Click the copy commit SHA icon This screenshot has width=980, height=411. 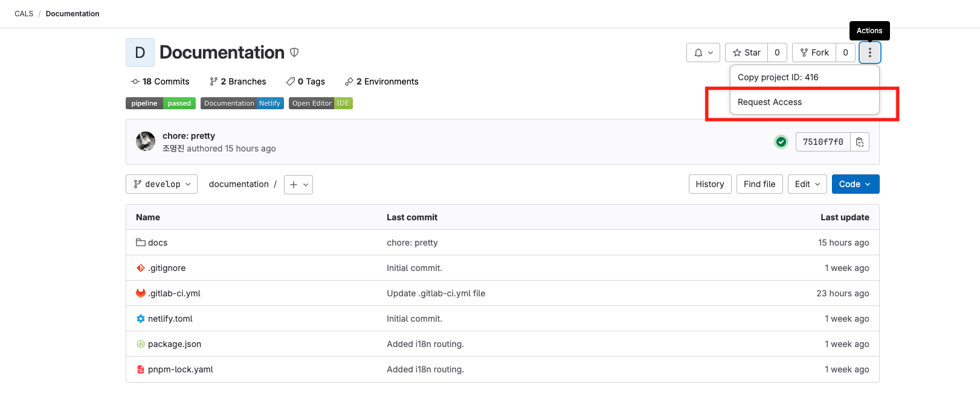pyautogui.click(x=860, y=142)
